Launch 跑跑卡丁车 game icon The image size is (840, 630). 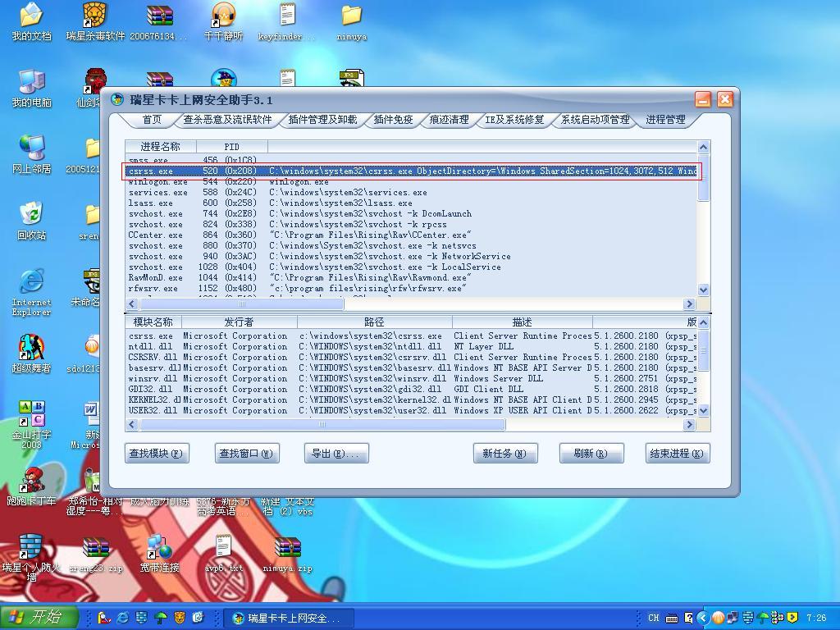tap(31, 481)
